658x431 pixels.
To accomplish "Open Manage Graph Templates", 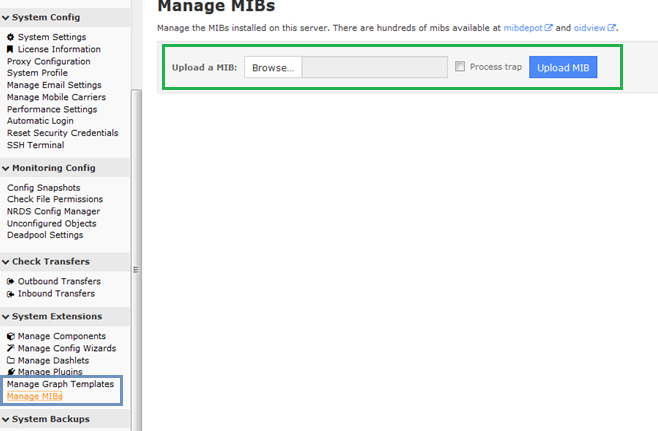I will click(x=60, y=384).
